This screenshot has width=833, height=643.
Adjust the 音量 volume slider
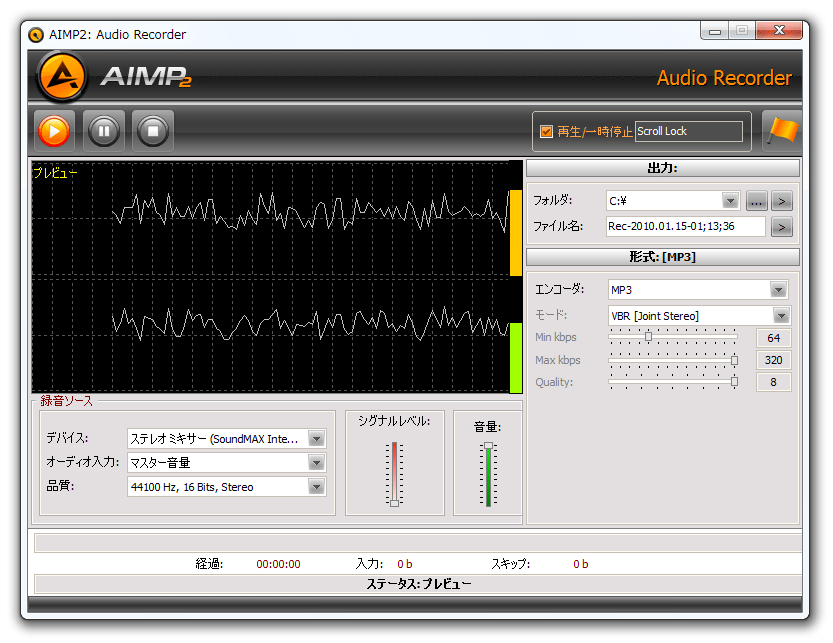coord(488,446)
